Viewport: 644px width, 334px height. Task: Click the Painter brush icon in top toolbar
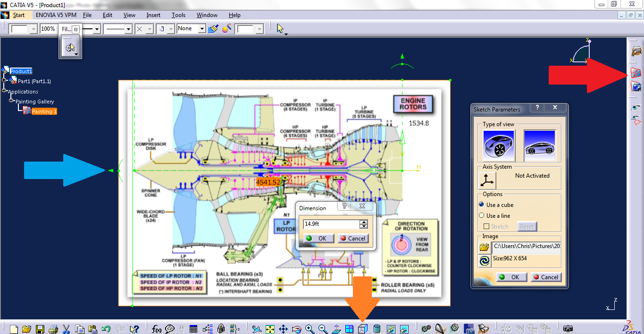[x=213, y=29]
